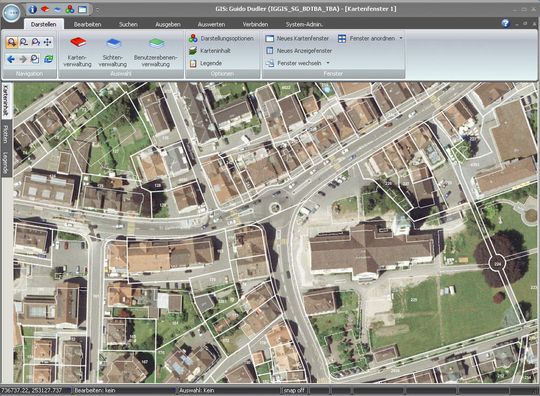540x396 pixels.
Task: Click the large church roof on the map
Action: point(372,250)
